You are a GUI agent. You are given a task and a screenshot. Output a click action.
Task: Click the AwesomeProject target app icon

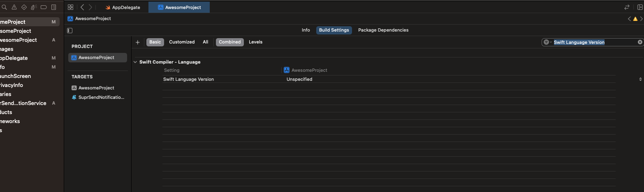click(74, 88)
